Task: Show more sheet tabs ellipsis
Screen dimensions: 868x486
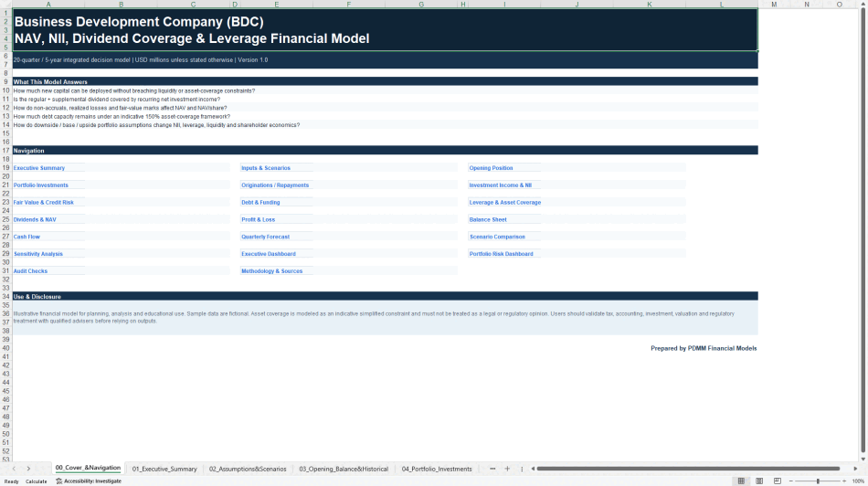Action: (492, 469)
